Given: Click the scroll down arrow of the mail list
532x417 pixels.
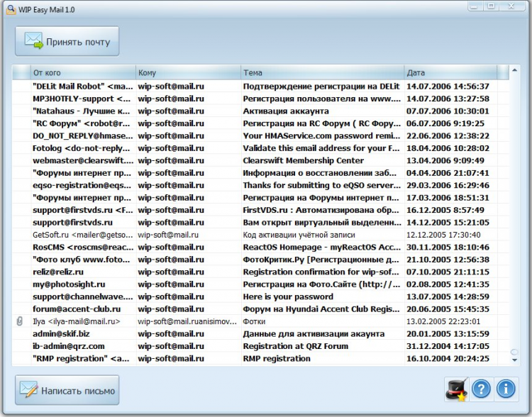Looking at the screenshot, I should click(x=514, y=360).
